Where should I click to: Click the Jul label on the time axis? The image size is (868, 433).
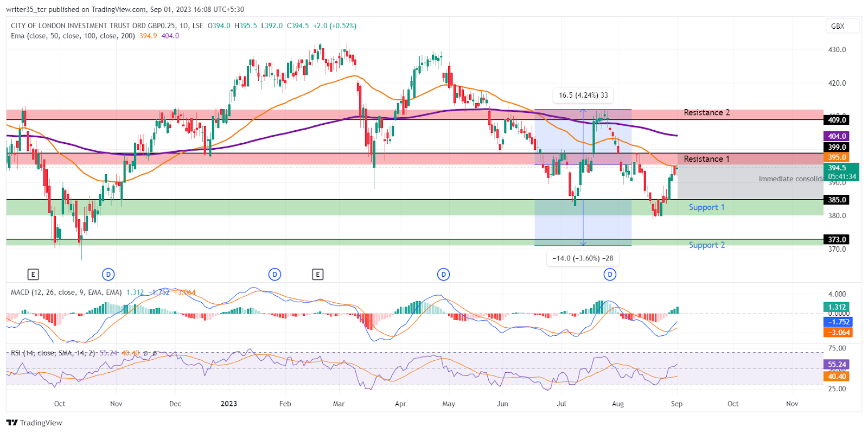pos(561,404)
